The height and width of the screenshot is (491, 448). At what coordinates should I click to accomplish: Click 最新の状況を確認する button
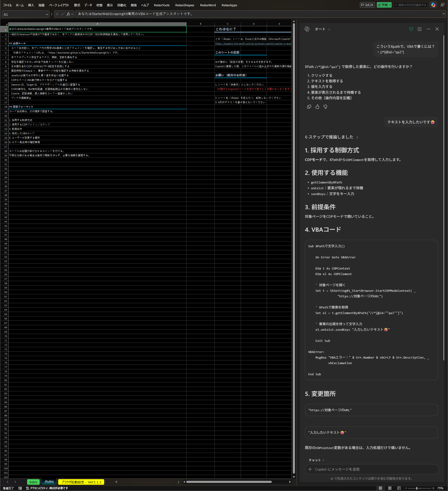coord(410,5)
